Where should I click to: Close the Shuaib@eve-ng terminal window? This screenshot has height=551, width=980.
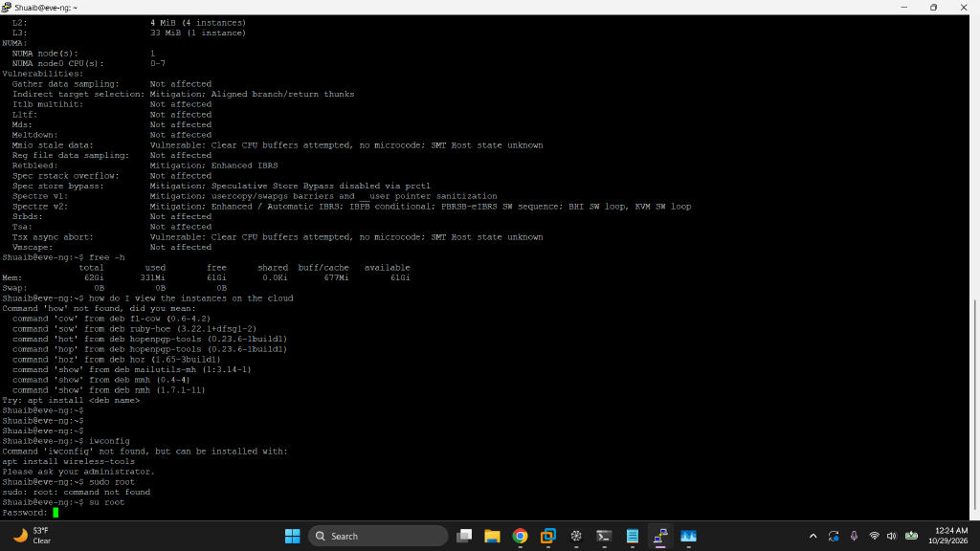[x=963, y=8]
